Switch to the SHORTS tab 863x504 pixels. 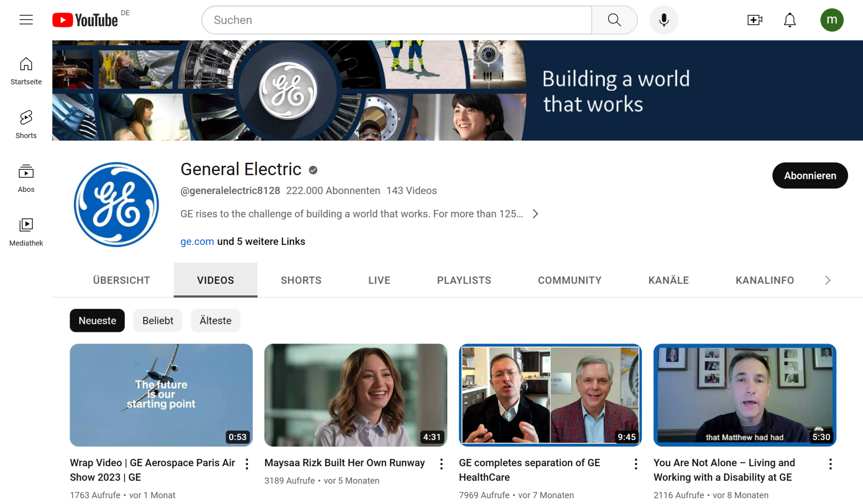tap(301, 280)
